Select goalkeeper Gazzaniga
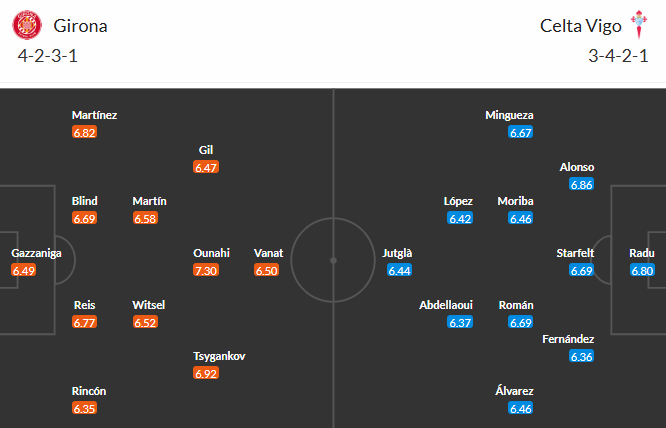Viewport: 666px width, 428px height. 36,253
